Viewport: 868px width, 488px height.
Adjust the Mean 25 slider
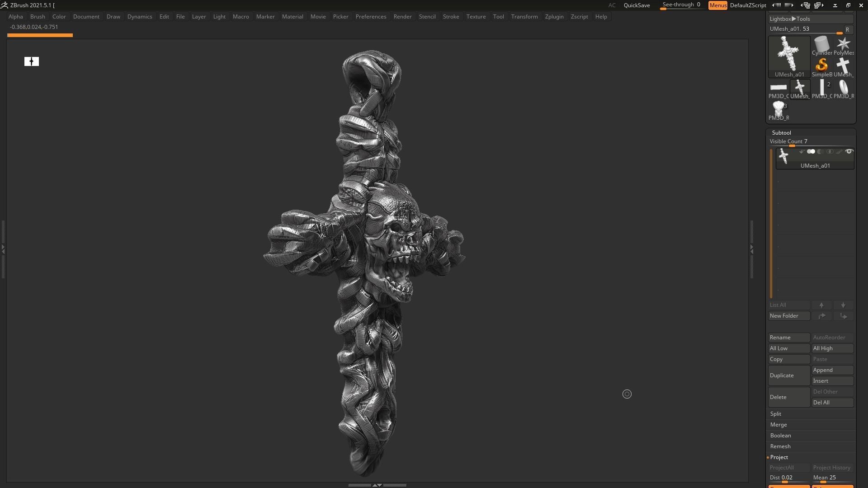click(x=832, y=478)
